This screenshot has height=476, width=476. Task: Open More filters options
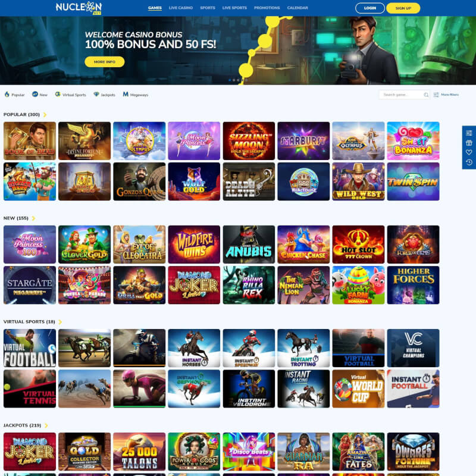click(446, 95)
